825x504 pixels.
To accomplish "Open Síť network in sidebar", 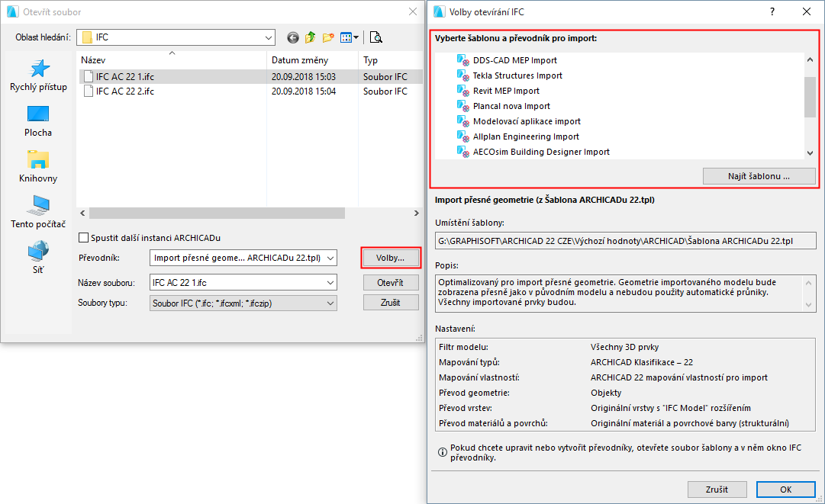I will pos(38,258).
